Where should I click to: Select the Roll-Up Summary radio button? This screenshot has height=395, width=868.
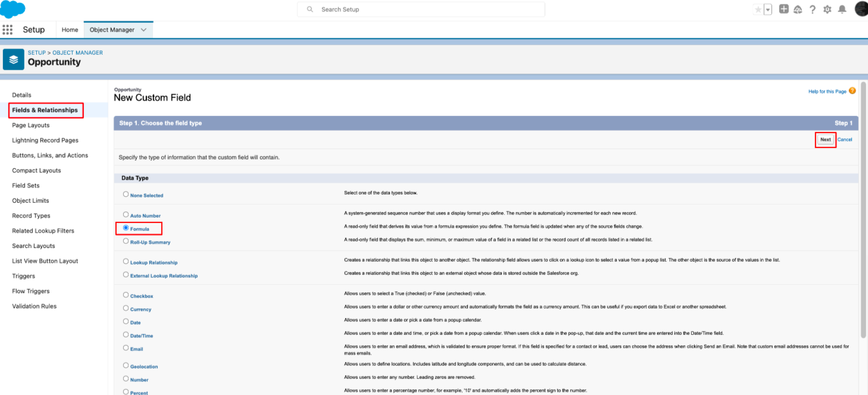126,241
